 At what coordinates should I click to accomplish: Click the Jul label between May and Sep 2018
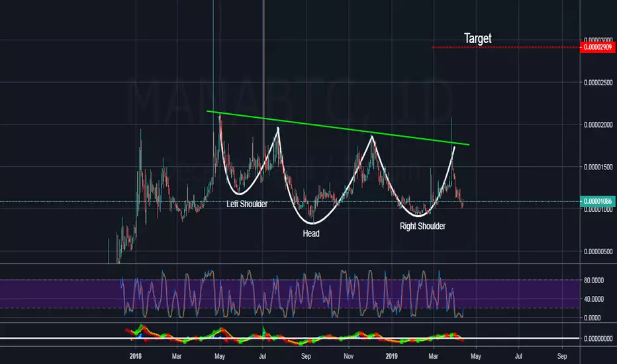coord(262,356)
